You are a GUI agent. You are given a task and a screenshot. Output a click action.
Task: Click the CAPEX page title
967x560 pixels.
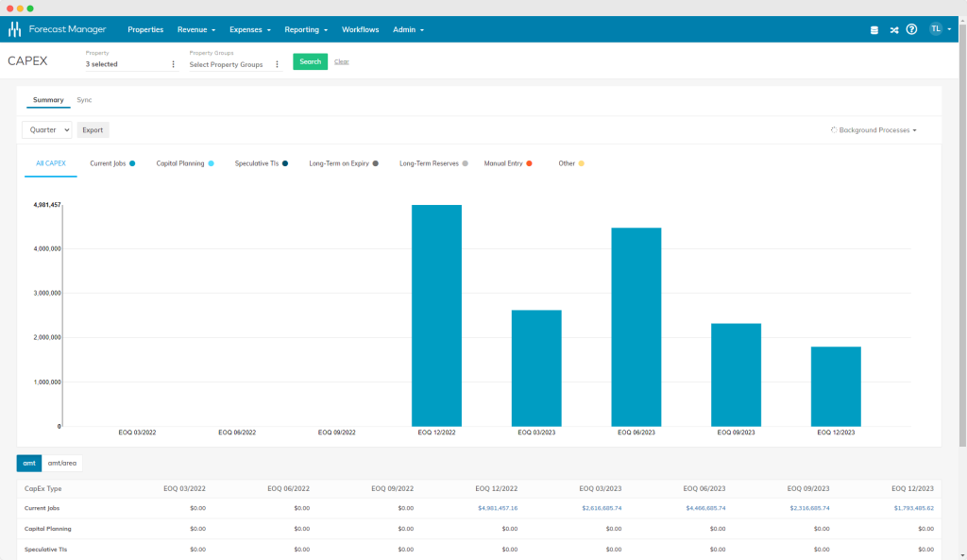coord(27,61)
